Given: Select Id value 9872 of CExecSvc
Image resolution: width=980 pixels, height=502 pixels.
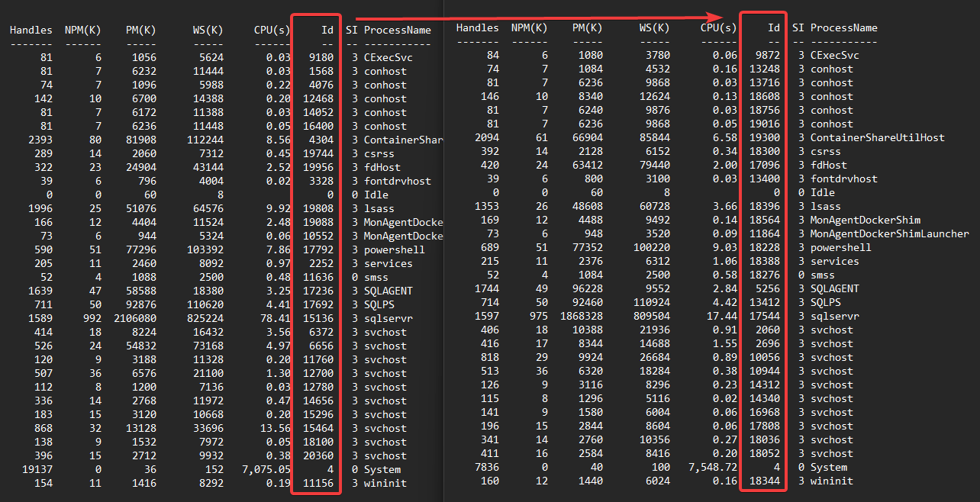Looking at the screenshot, I should (x=767, y=55).
